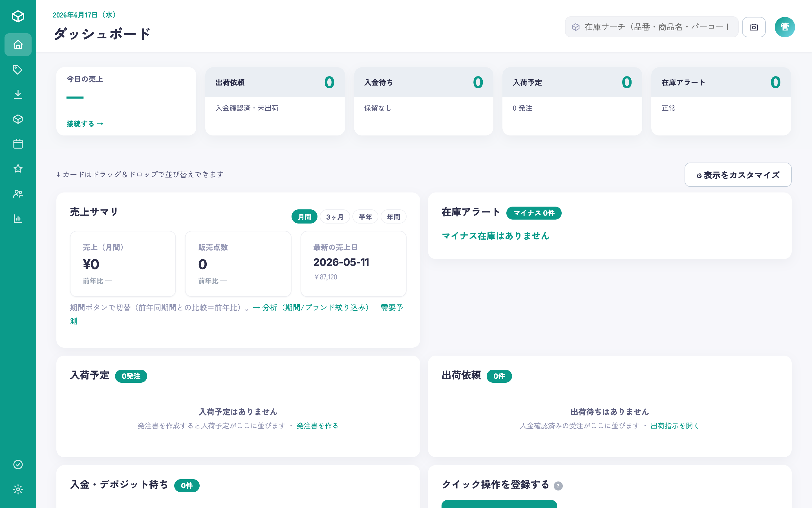Image resolution: width=812 pixels, height=508 pixels.
Task: Click the 販売点数 tile
Action: [x=238, y=264]
